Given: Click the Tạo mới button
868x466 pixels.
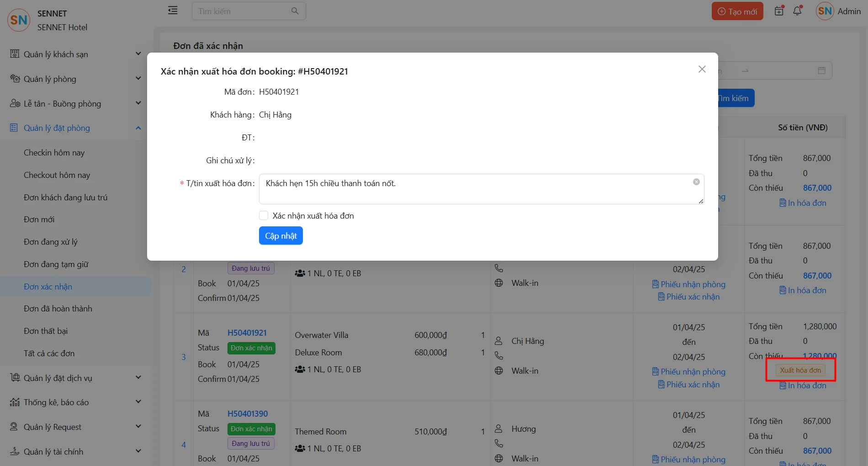Looking at the screenshot, I should [737, 11].
